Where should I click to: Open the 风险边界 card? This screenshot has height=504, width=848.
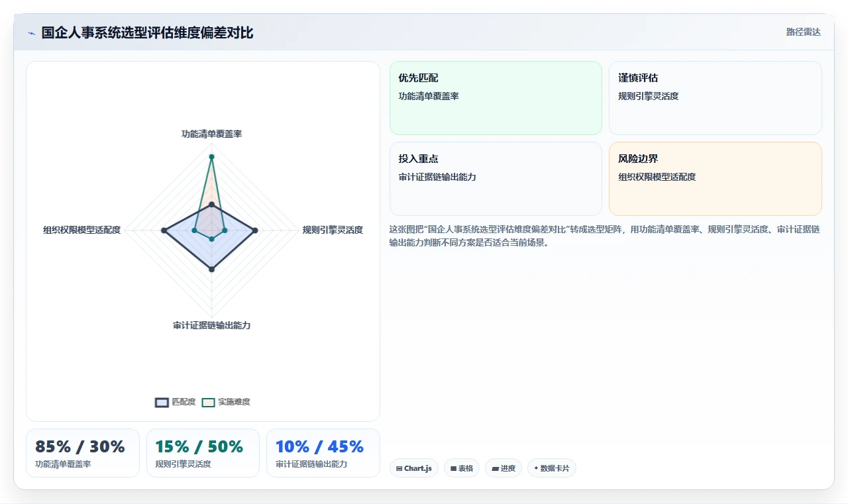715,179
